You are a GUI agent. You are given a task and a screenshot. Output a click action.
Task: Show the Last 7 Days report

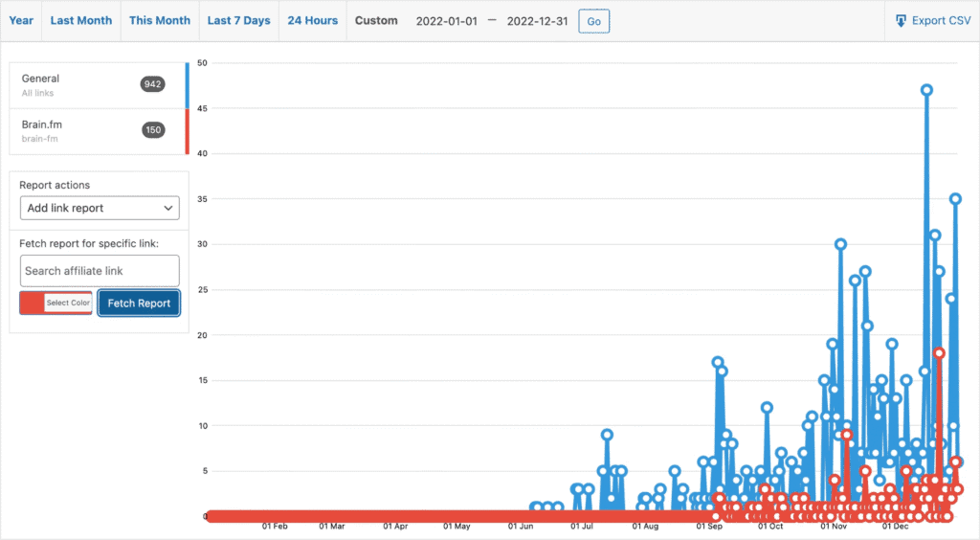coord(238,20)
